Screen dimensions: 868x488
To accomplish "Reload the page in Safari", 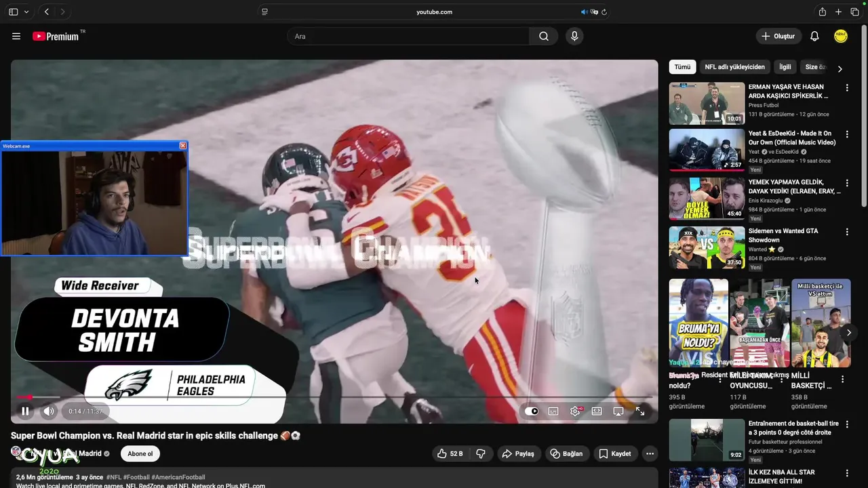I will coord(604,12).
